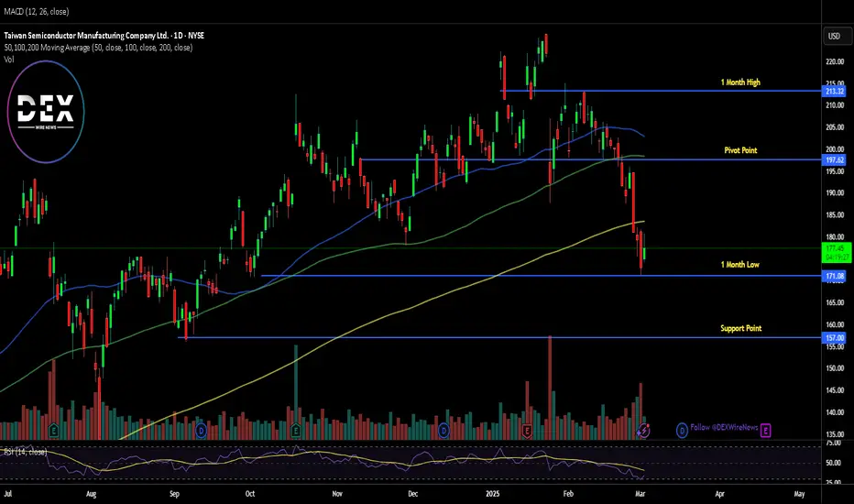Click the August earnings E marker

point(53,431)
